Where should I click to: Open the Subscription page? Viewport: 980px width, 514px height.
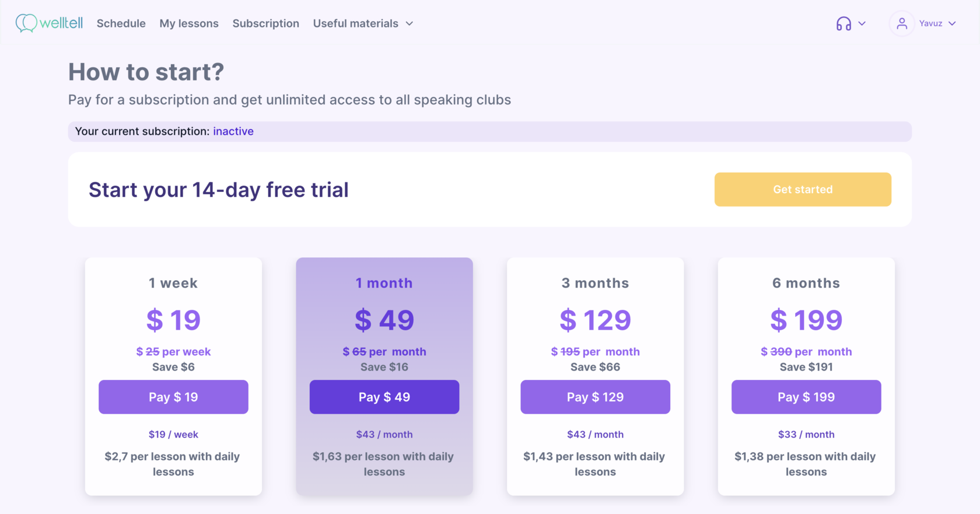point(266,23)
